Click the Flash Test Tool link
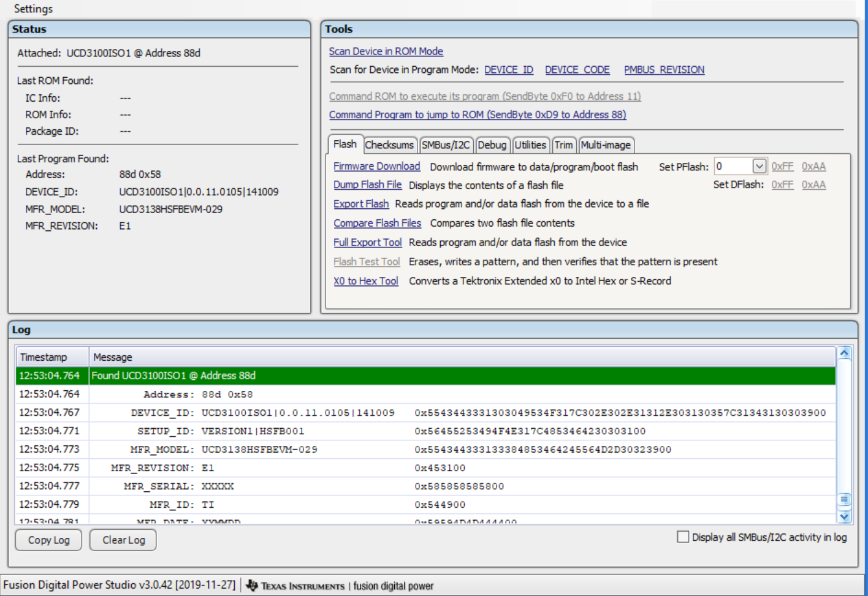 coord(367,262)
